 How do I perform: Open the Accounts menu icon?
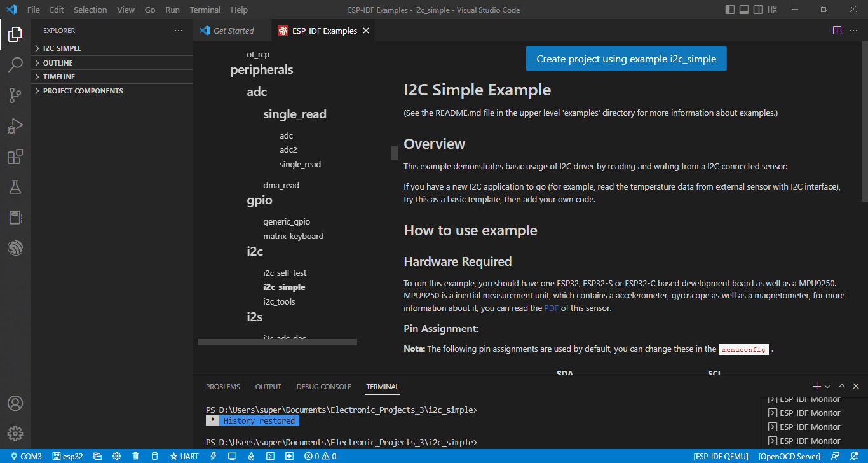15,403
